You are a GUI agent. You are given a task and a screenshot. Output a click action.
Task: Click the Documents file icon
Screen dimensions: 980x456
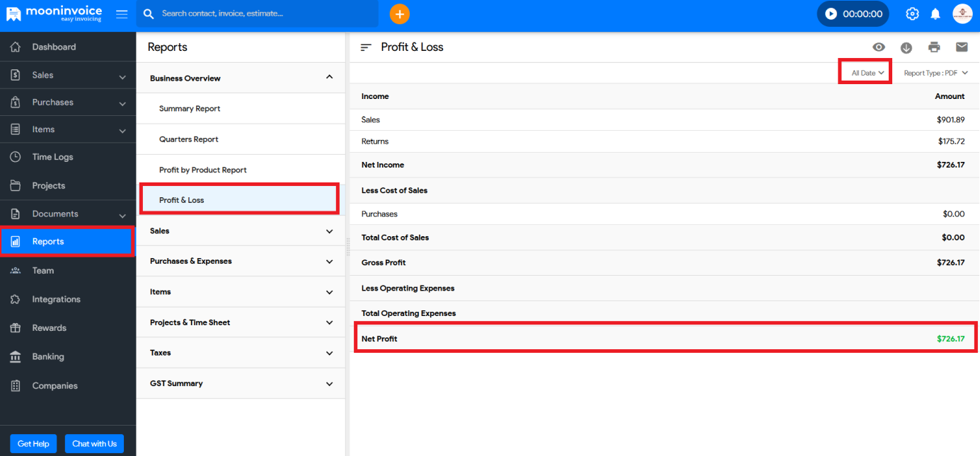tap(16, 214)
